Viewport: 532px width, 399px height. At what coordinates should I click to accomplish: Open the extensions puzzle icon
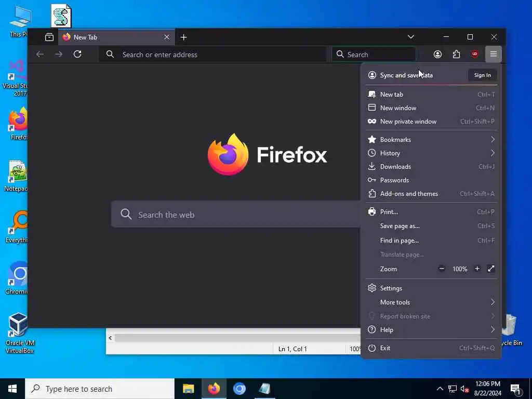pyautogui.click(x=456, y=54)
